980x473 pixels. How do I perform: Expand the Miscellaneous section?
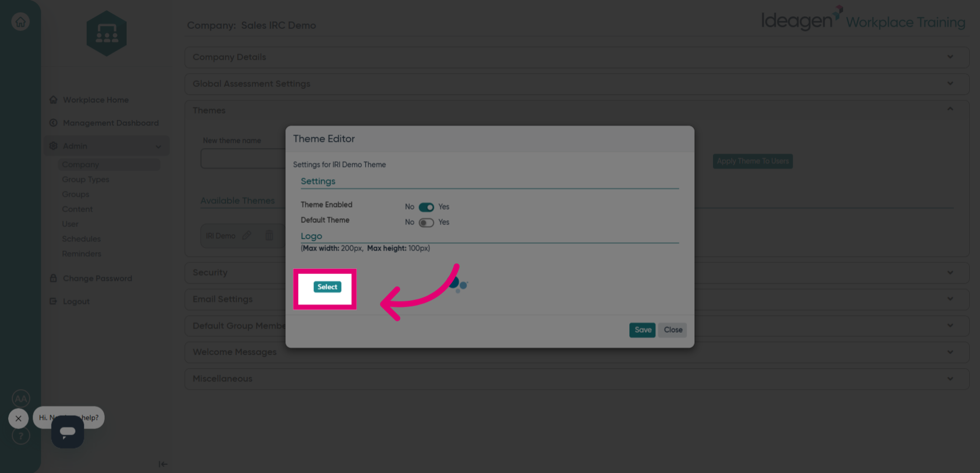(577, 379)
